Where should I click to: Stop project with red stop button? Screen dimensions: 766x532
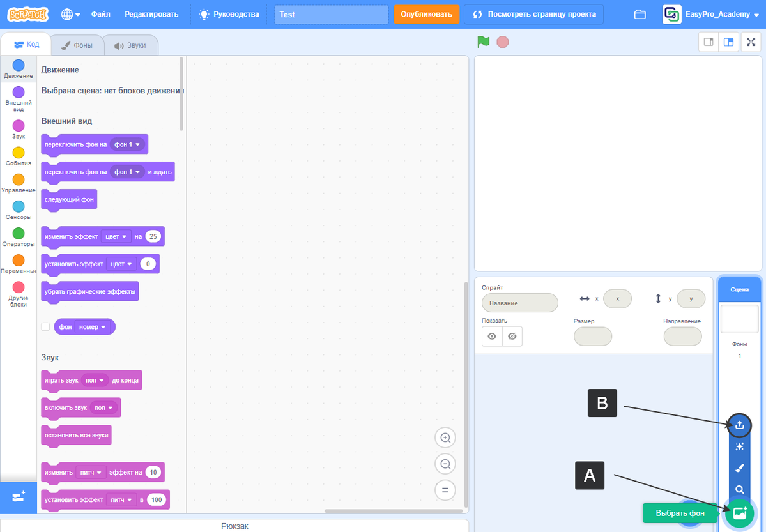pos(502,42)
